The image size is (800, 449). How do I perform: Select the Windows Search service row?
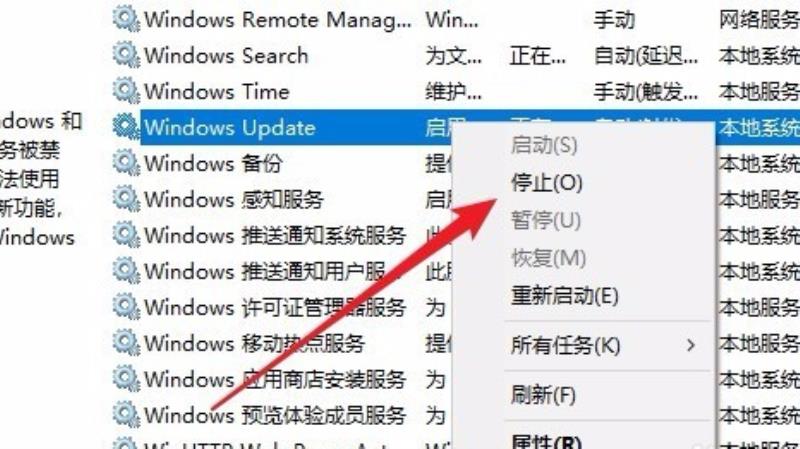(x=456, y=55)
